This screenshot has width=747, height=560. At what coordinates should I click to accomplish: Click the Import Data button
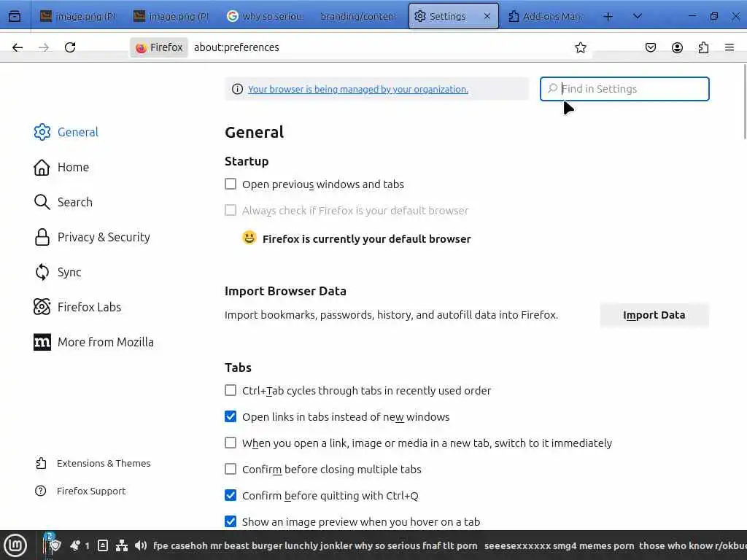(x=654, y=315)
